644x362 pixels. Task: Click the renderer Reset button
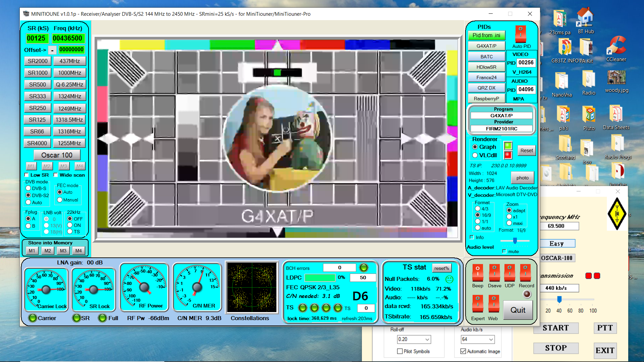527,150
